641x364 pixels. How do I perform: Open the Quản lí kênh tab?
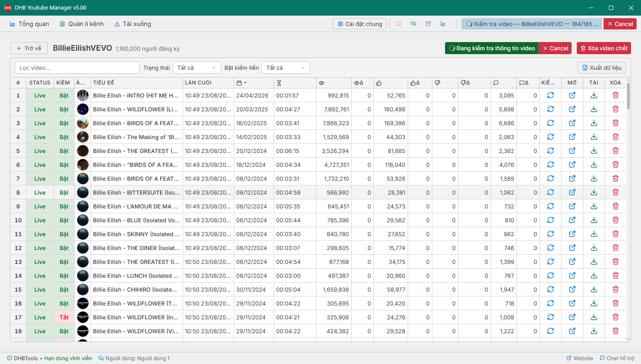point(82,24)
